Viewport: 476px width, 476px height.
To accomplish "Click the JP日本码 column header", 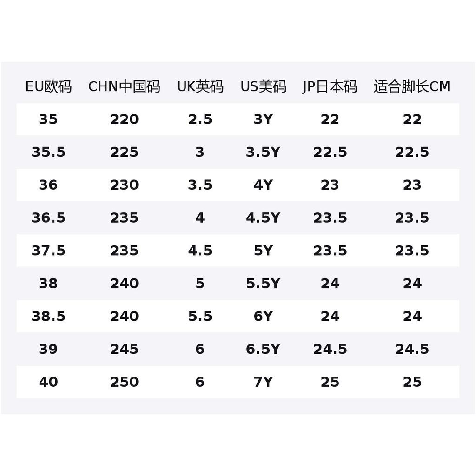I will pyautogui.click(x=330, y=87).
